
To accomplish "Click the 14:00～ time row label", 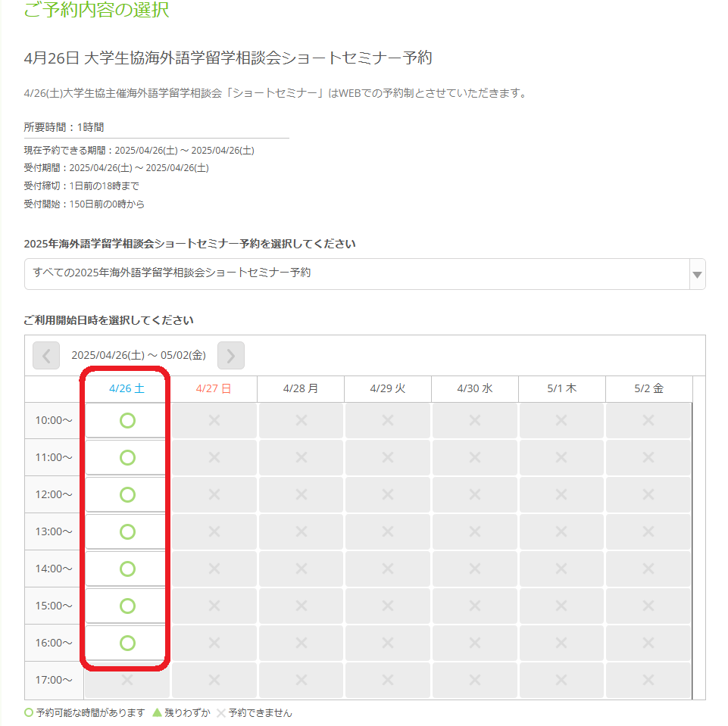I will click(x=54, y=569).
